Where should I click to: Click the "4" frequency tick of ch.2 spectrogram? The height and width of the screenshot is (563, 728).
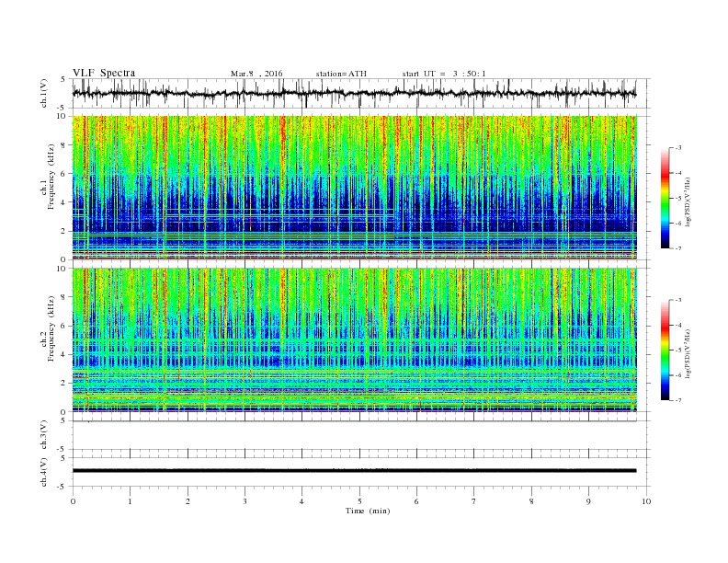[x=64, y=355]
